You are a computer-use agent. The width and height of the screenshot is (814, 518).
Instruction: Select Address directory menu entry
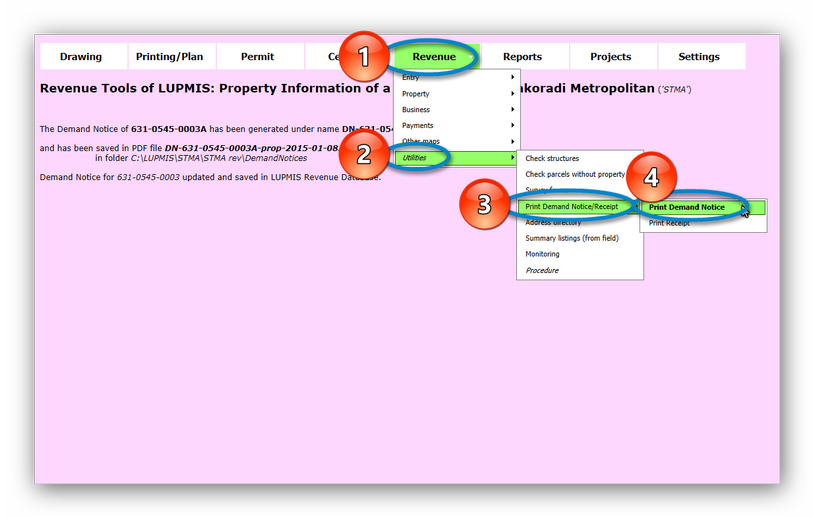[580, 222]
